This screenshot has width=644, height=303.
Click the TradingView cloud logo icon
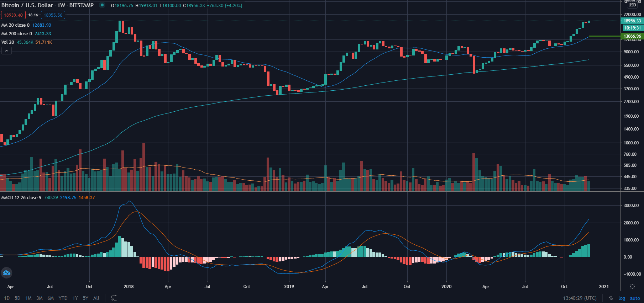click(6, 273)
